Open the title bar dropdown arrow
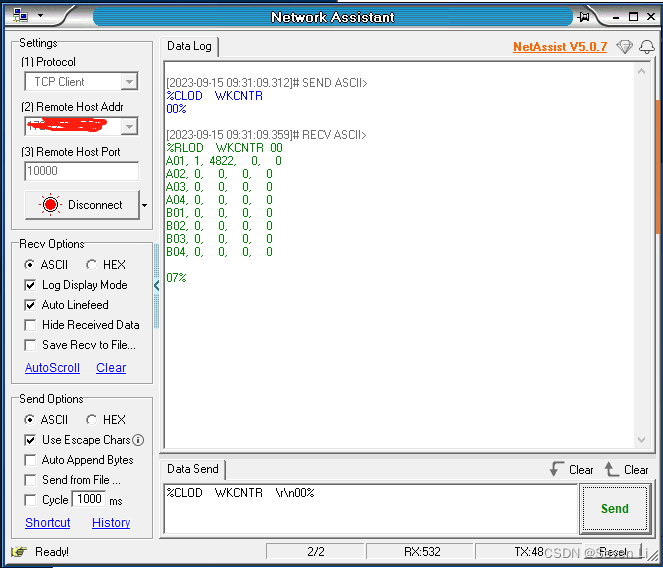 point(40,16)
